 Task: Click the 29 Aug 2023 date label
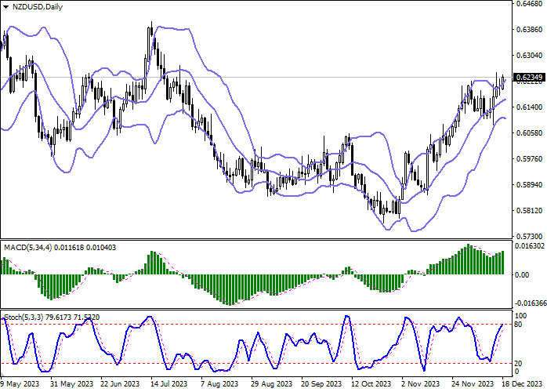tap(271, 384)
